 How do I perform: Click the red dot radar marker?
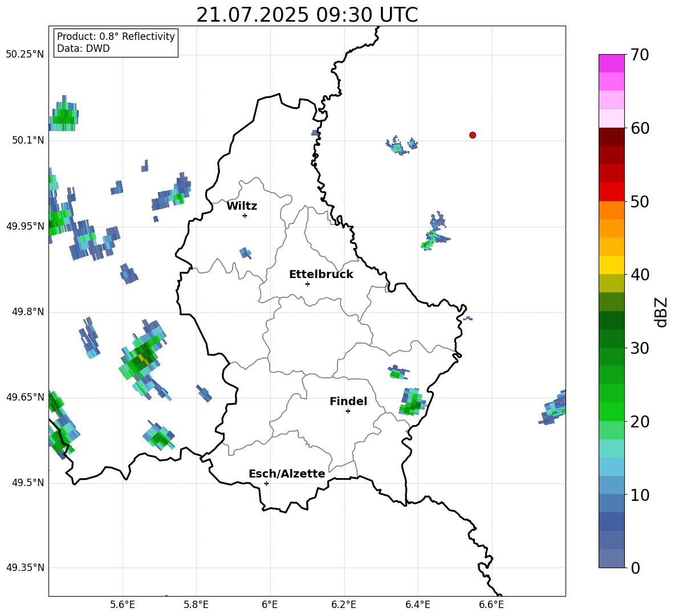(x=473, y=135)
